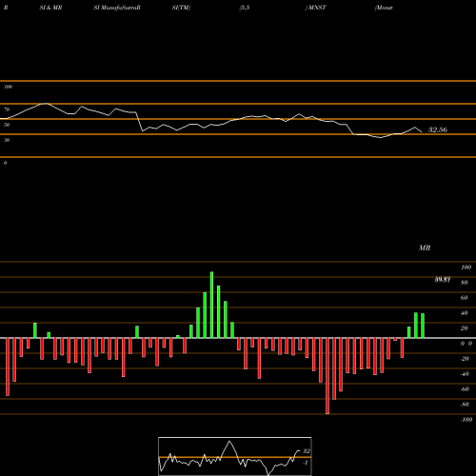Viewport: 476px width, 476px height.
Task: Click the -100 label on the MR axis
Action: coord(466,420)
